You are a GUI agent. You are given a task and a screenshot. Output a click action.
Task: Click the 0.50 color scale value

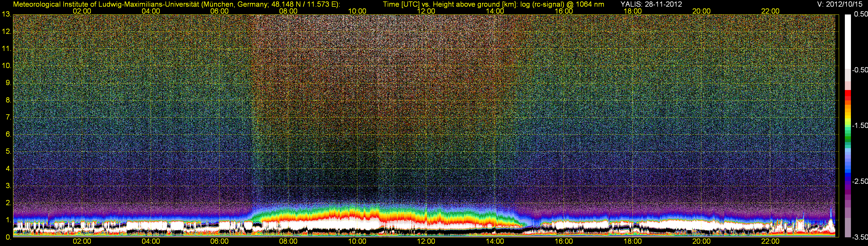(x=860, y=14)
